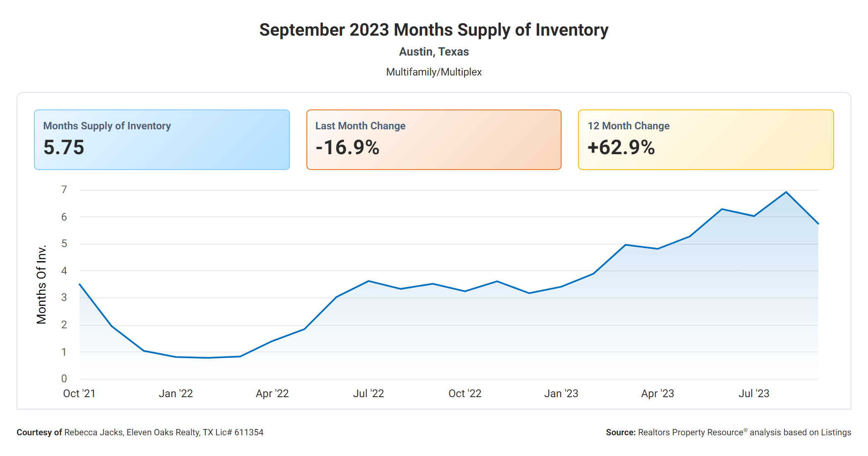The width and height of the screenshot is (868, 456).
Task: Select the Jul '23 x-axis label
Action: tap(754, 393)
